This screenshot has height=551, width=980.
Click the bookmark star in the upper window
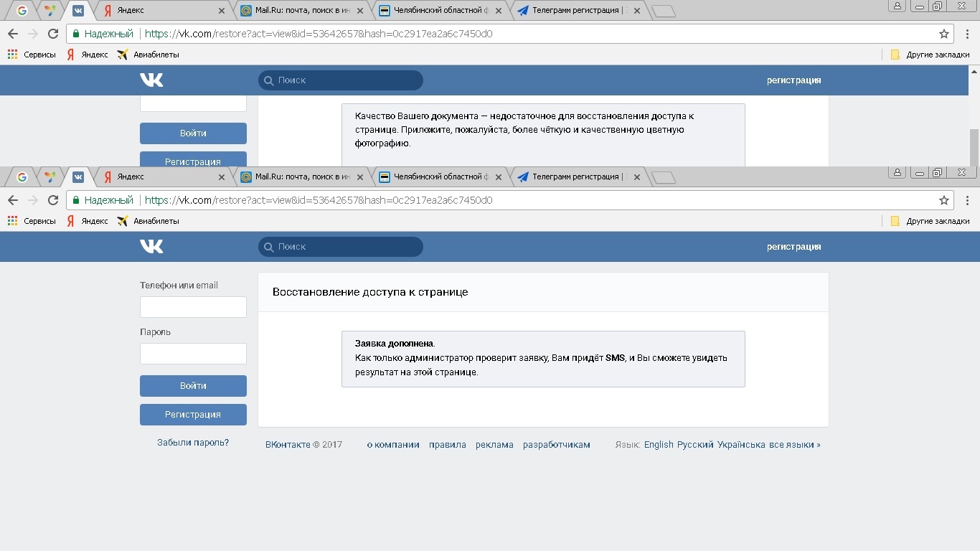(944, 34)
